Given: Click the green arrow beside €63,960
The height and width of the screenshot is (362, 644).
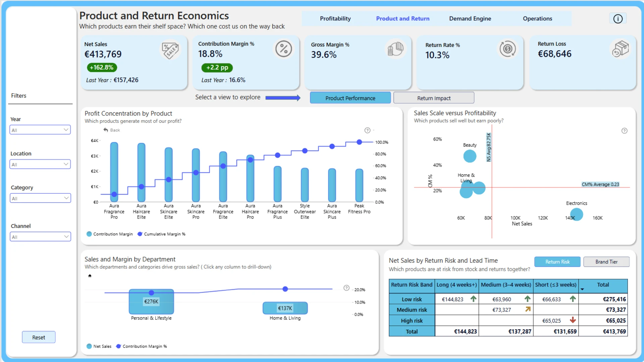Looking at the screenshot, I should tap(528, 299).
